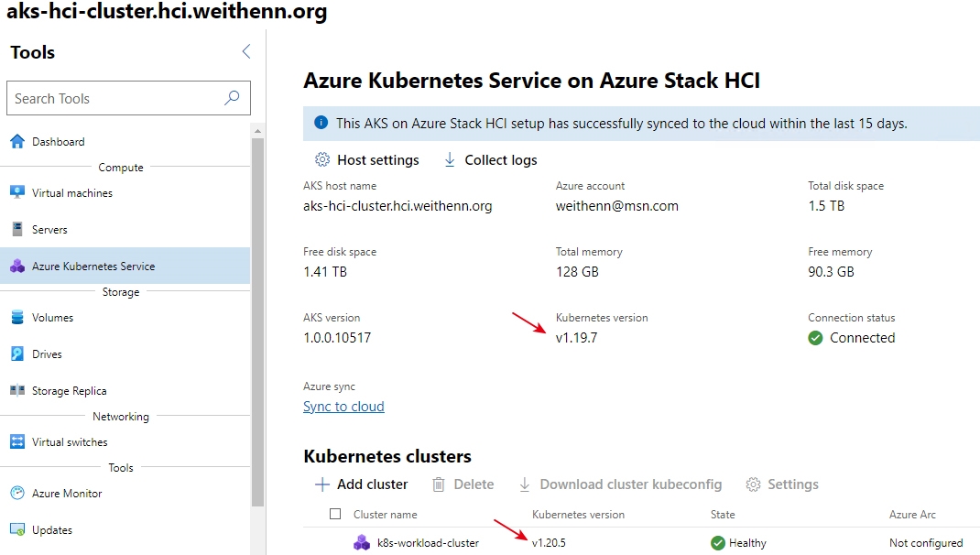Click the search magnifier icon
The width and height of the screenshot is (980, 555).
pyautogui.click(x=232, y=97)
